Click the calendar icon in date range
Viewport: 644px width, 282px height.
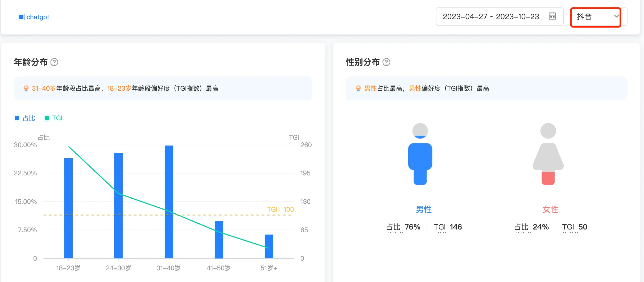coord(552,16)
